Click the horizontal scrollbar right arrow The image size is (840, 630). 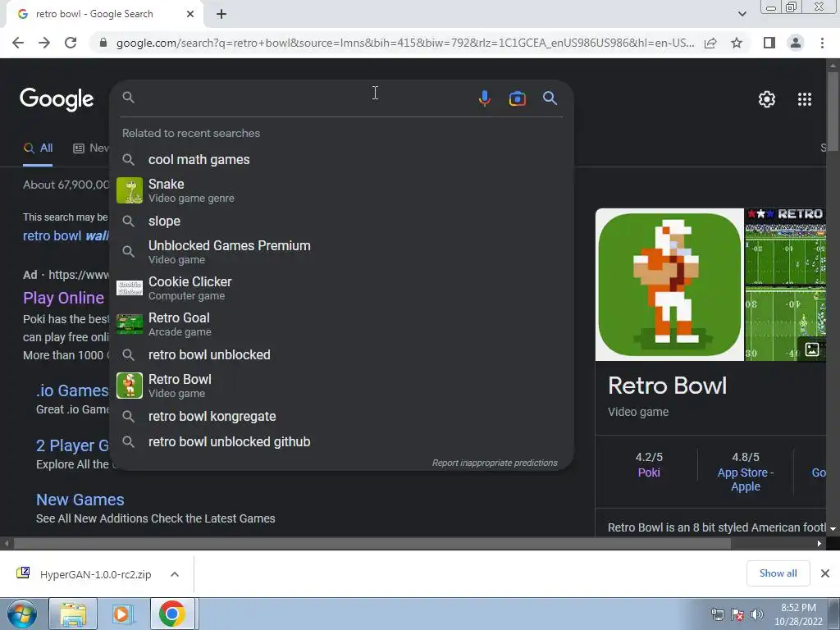[819, 544]
